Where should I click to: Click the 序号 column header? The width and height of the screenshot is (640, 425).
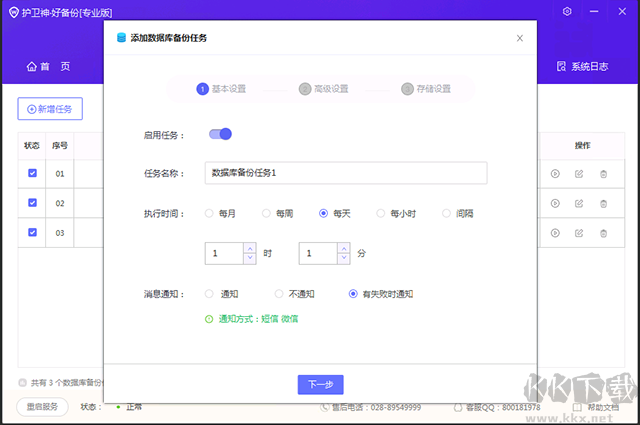click(x=60, y=145)
